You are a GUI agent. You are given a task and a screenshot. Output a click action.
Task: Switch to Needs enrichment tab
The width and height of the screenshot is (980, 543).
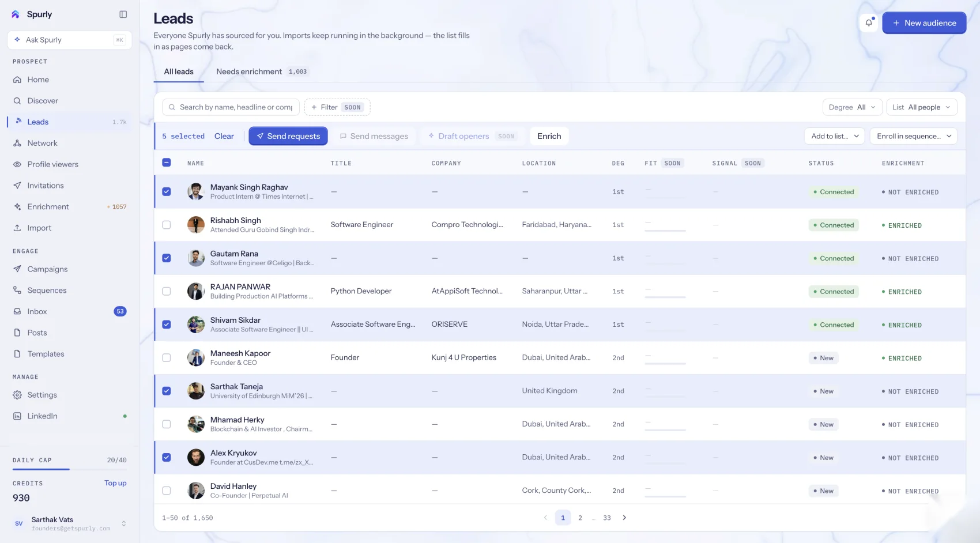tap(262, 71)
